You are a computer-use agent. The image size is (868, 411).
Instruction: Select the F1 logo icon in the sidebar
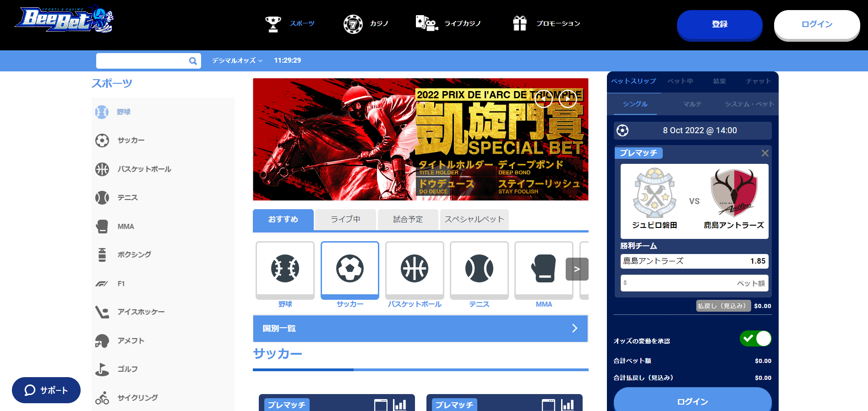(x=102, y=284)
